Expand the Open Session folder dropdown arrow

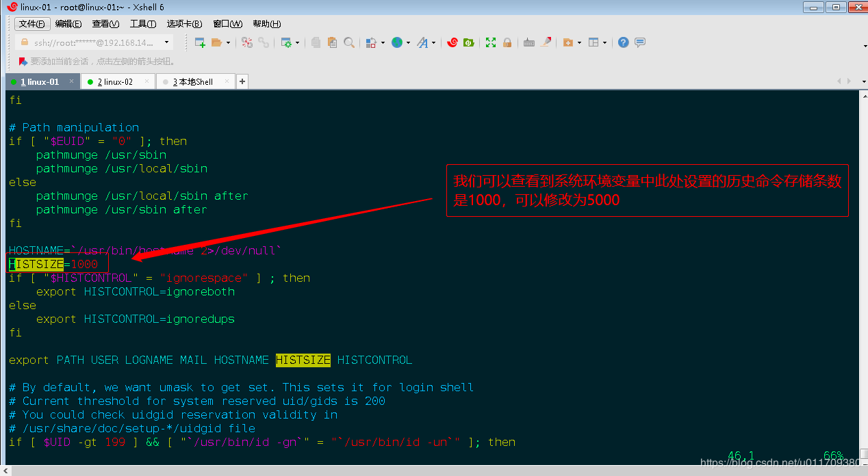pos(227,42)
